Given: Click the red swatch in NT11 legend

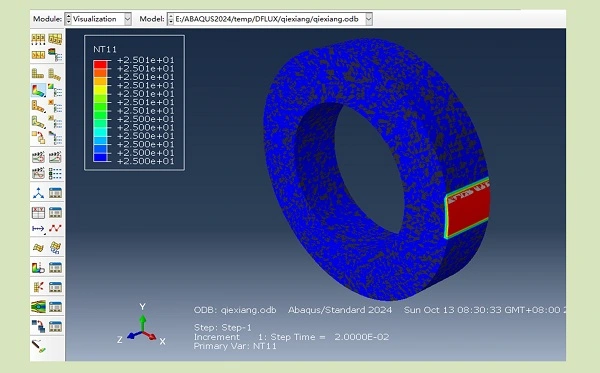Looking at the screenshot, I should [x=100, y=64].
